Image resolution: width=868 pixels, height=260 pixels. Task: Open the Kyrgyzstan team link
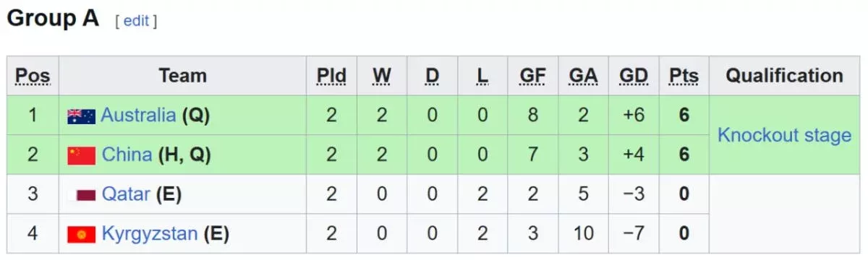150,234
